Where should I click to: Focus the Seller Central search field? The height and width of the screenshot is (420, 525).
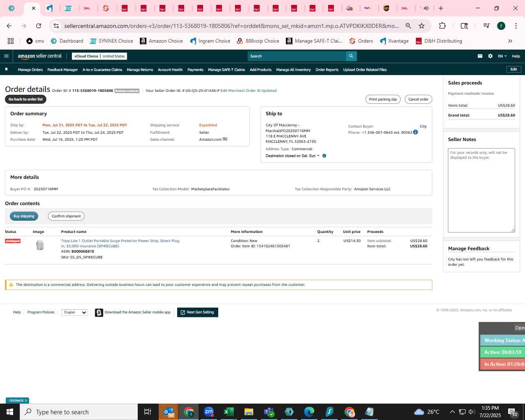(297, 56)
